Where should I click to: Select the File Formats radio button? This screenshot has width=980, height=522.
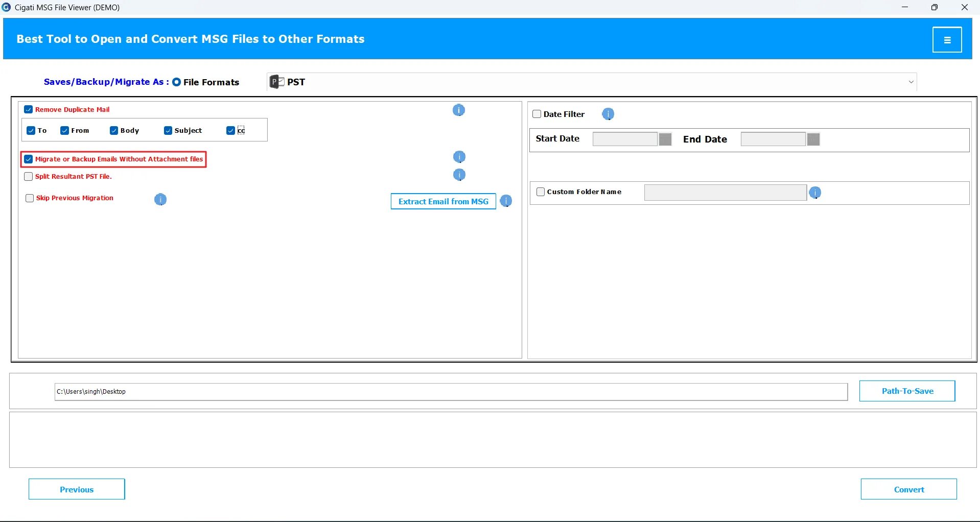176,82
